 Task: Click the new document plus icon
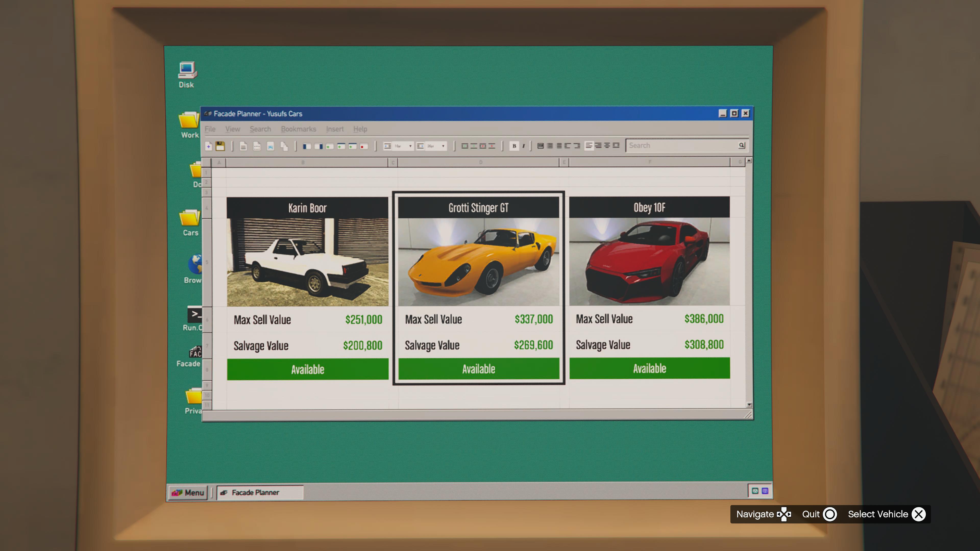coord(209,146)
